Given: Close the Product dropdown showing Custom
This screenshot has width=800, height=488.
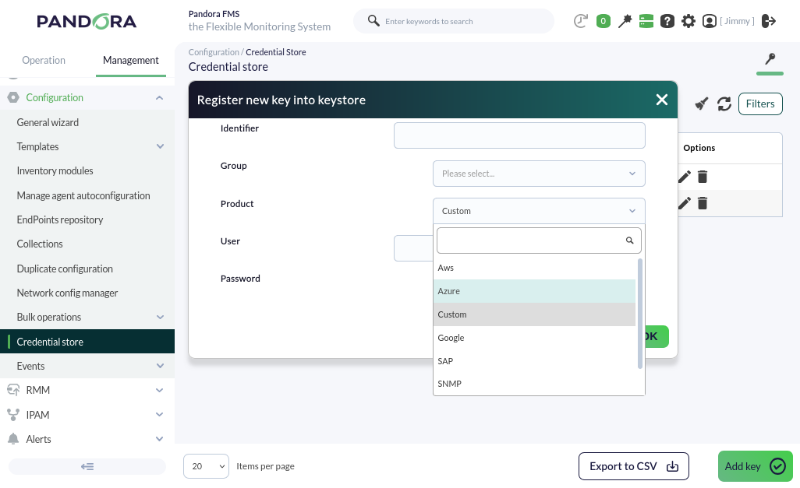Looking at the screenshot, I should [539, 211].
